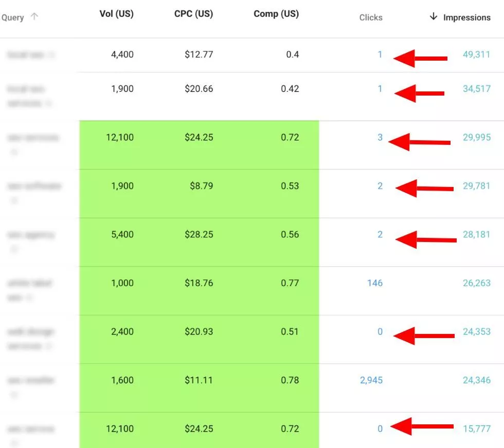504x448 pixels.
Task: Open the impressions link showing 34,517
Action: 475,88
